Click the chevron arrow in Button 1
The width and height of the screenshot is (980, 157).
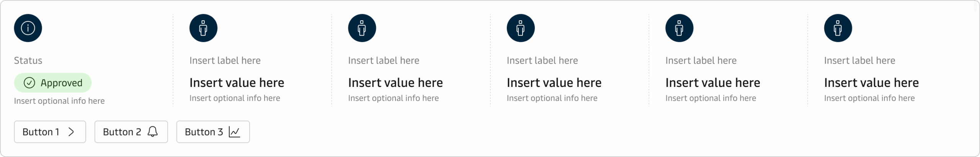[71, 132]
